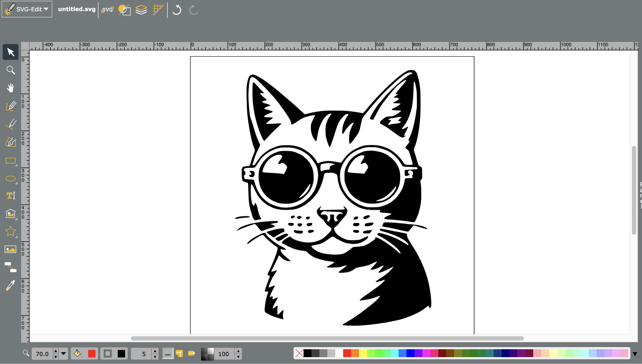The image size is (642, 364).
Task: Pick the Ellipse tool
Action: pos(11,179)
